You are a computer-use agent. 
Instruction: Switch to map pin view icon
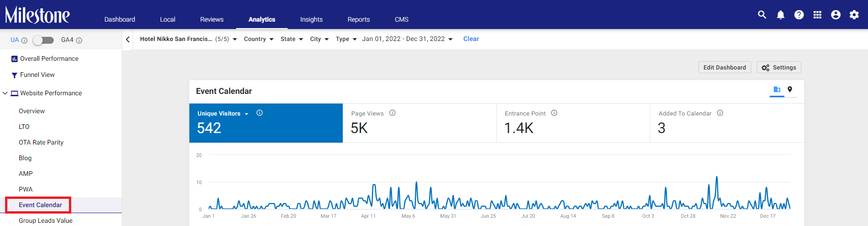[790, 89]
